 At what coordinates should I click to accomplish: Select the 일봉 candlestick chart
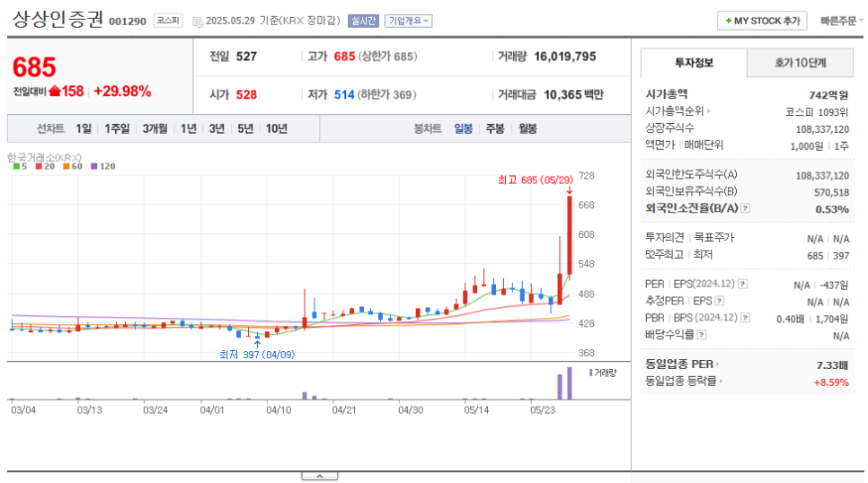(x=464, y=129)
